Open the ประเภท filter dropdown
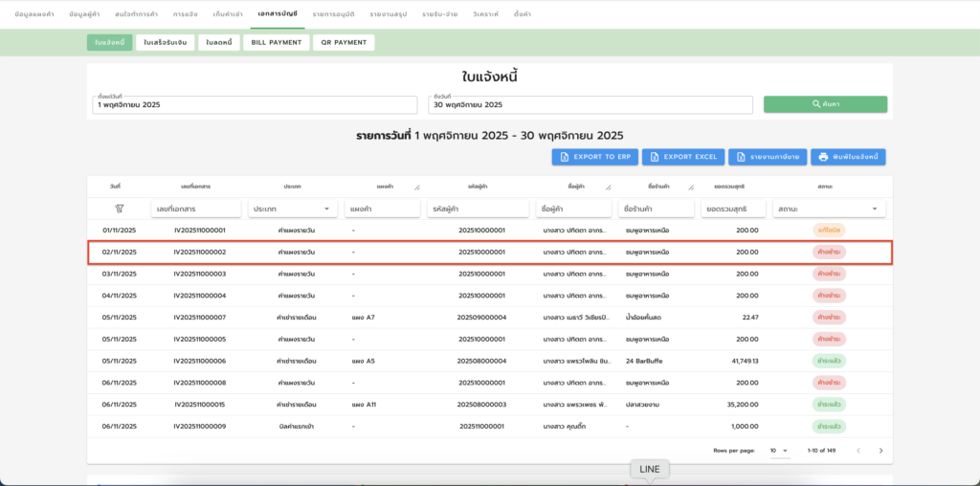The width and height of the screenshot is (980, 486). (292, 209)
